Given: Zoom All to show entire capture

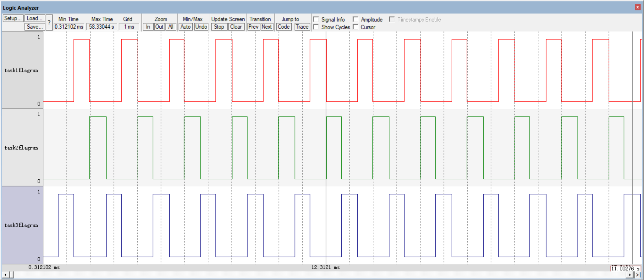Looking at the screenshot, I should [x=171, y=27].
